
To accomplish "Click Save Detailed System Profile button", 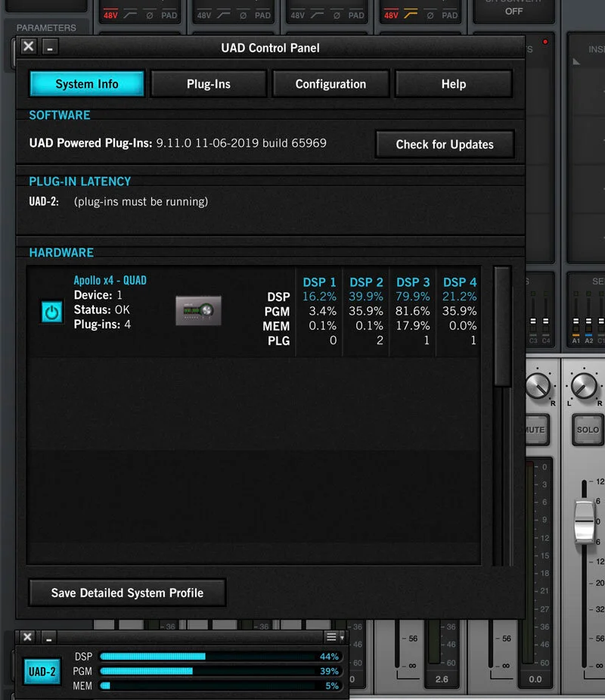I will [127, 593].
